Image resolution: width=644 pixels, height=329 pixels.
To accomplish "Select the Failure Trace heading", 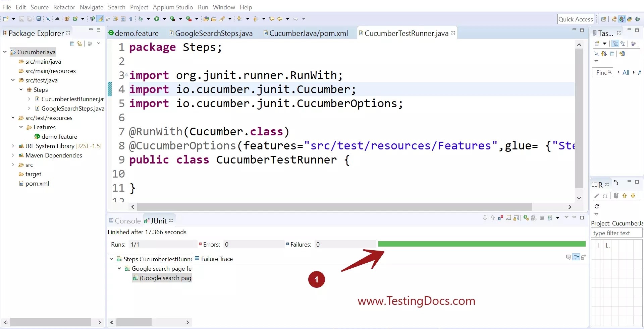I will (217, 259).
